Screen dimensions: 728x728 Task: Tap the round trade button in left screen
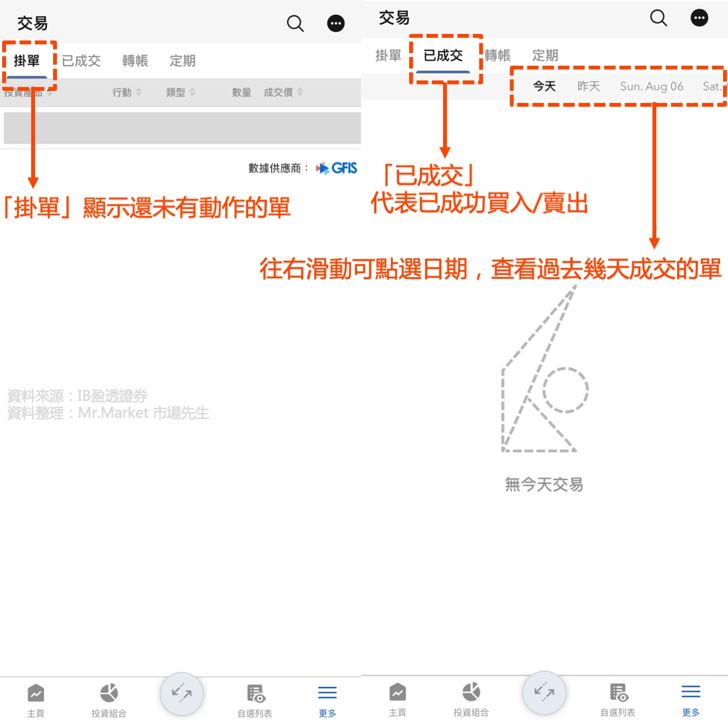[182, 694]
